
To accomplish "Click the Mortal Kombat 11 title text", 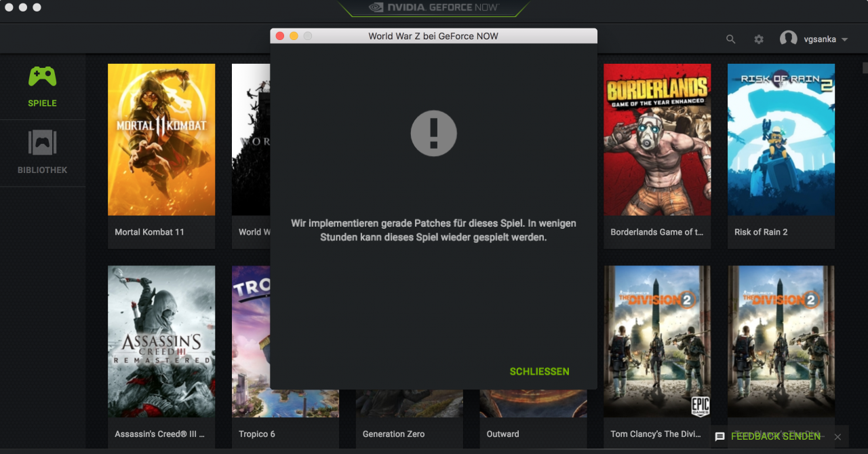I will coord(149,232).
